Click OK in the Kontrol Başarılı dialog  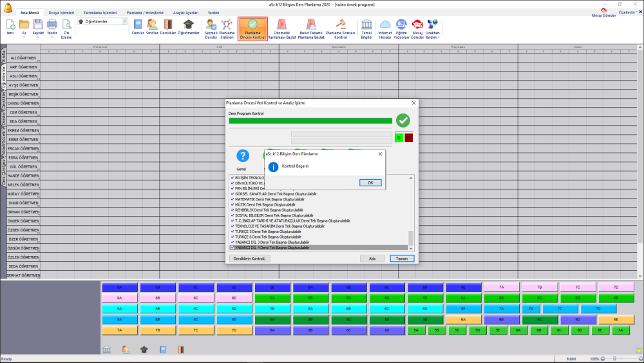tap(370, 182)
